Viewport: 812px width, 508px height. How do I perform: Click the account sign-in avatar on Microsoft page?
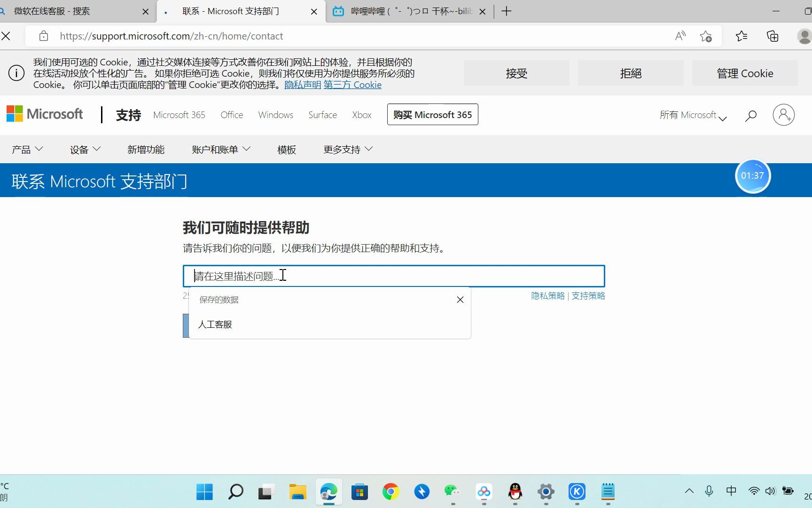click(x=783, y=114)
